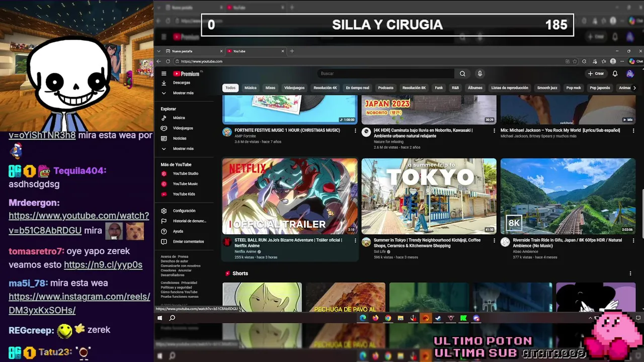Open Videojuegos in the sidebar Explorar list
This screenshot has height=362, width=644.
coord(183,128)
